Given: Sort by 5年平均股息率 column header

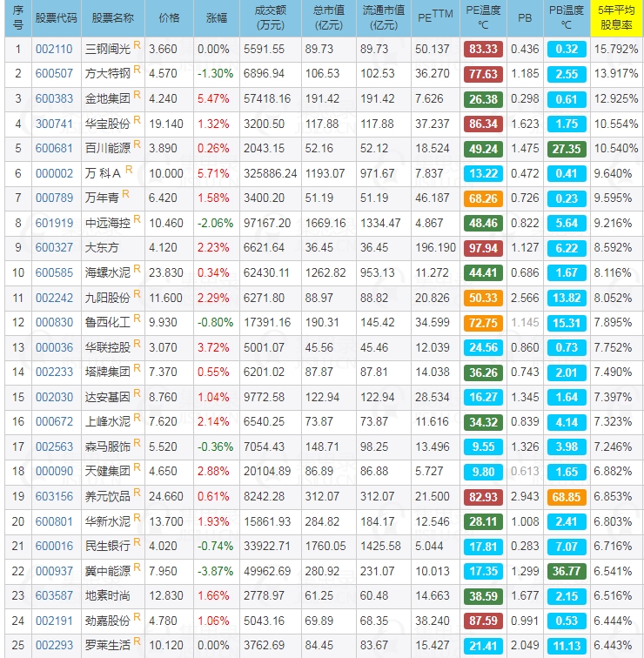Looking at the screenshot, I should (616, 18).
